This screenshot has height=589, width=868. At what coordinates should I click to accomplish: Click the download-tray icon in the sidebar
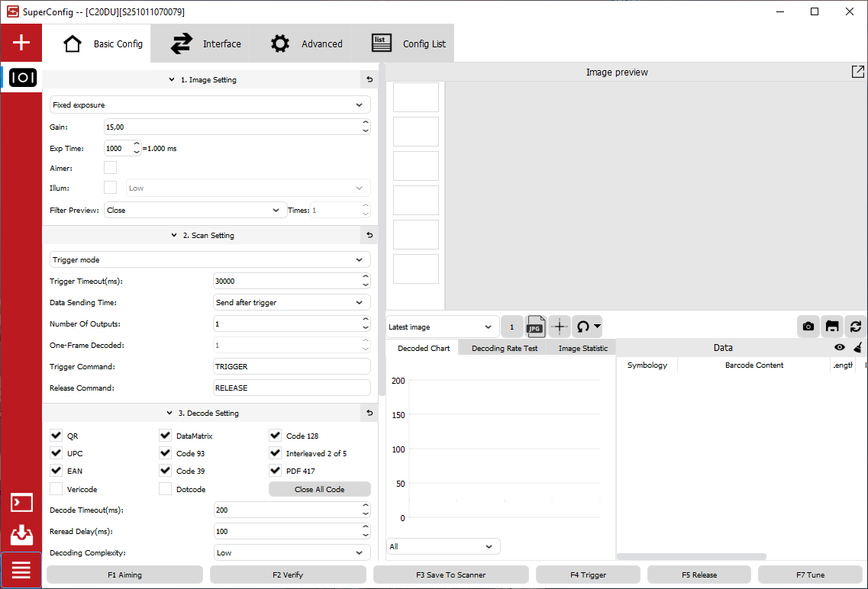tap(21, 535)
